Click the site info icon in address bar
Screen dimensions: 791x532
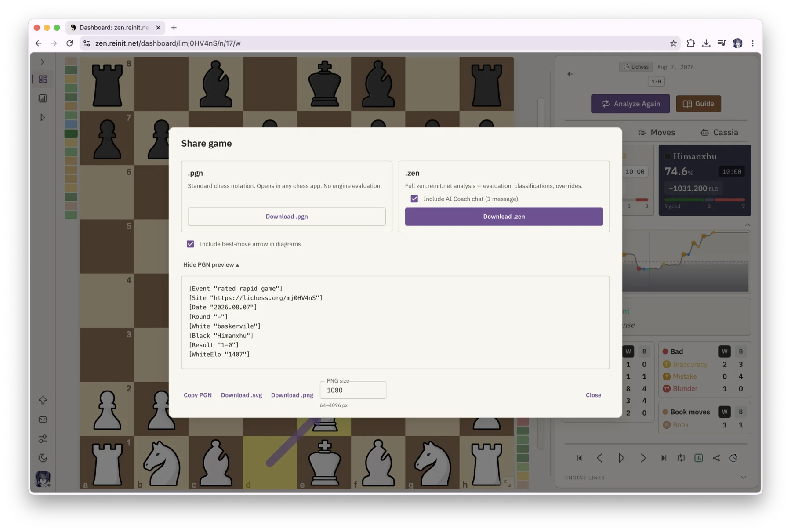(x=87, y=43)
